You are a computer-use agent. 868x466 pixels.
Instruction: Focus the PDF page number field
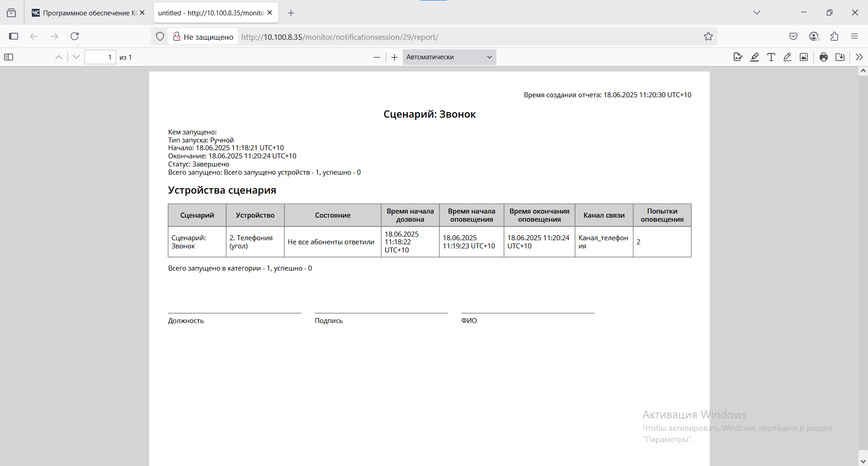[x=100, y=57]
